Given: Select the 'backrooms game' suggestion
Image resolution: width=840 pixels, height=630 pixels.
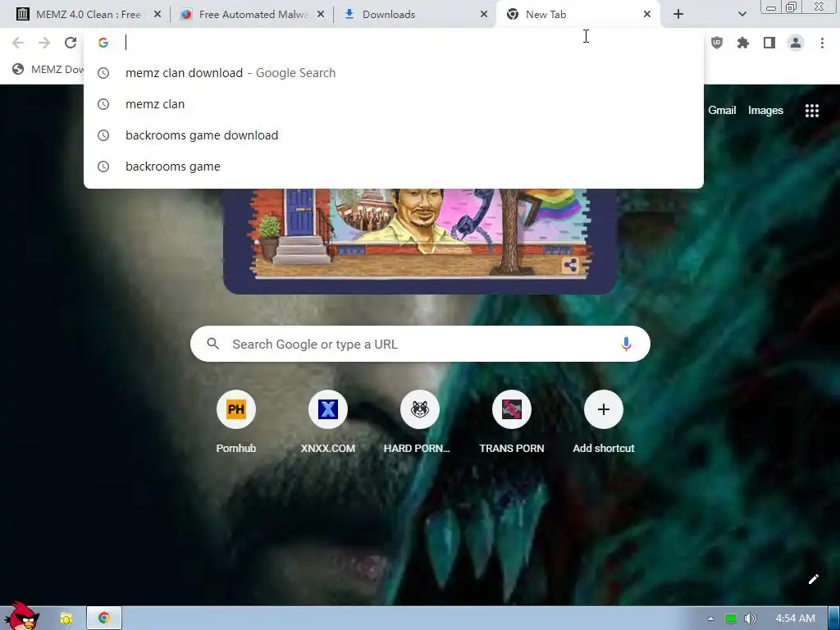Looking at the screenshot, I should click(x=393, y=166).
